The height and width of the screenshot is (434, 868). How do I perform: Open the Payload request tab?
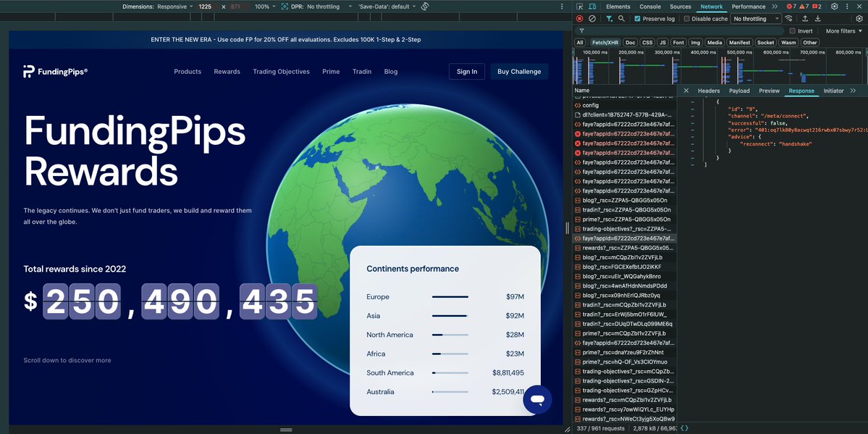(739, 91)
